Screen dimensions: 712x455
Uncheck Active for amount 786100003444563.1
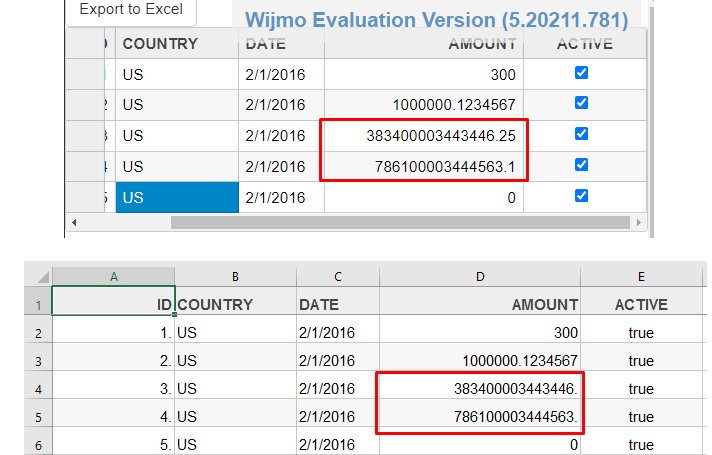coord(581,164)
